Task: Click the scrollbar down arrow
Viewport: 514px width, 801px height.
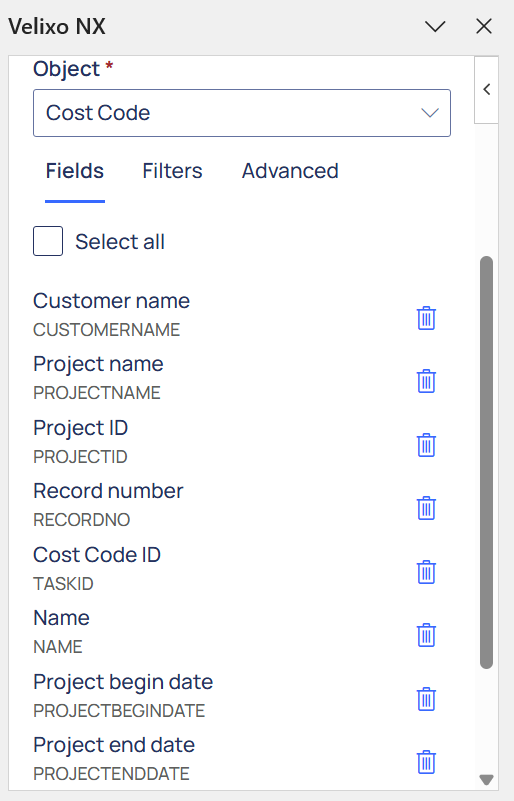Action: click(x=486, y=780)
